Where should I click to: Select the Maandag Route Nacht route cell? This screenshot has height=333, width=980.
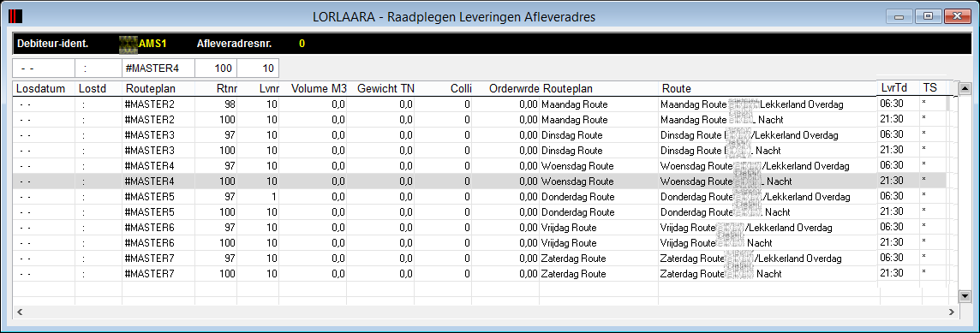[768, 119]
